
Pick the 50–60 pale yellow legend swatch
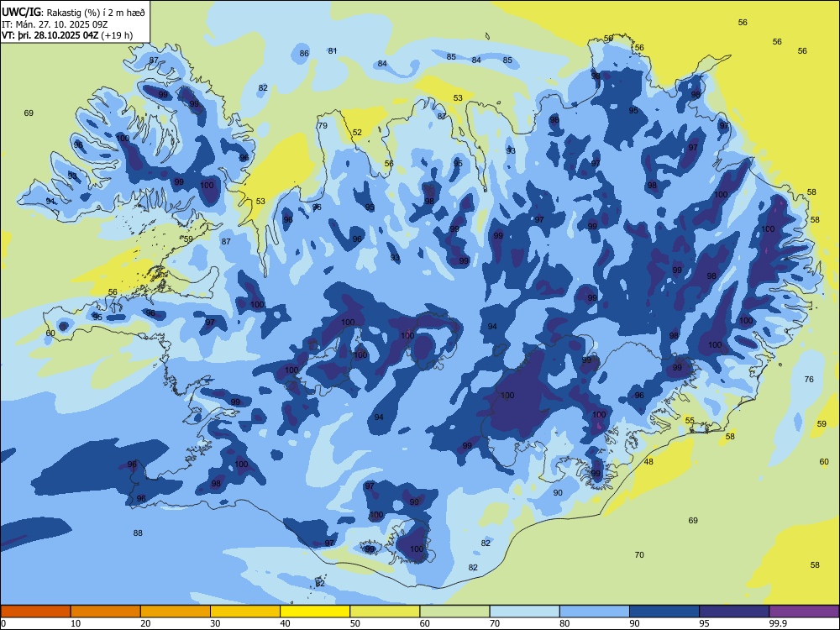point(385,612)
